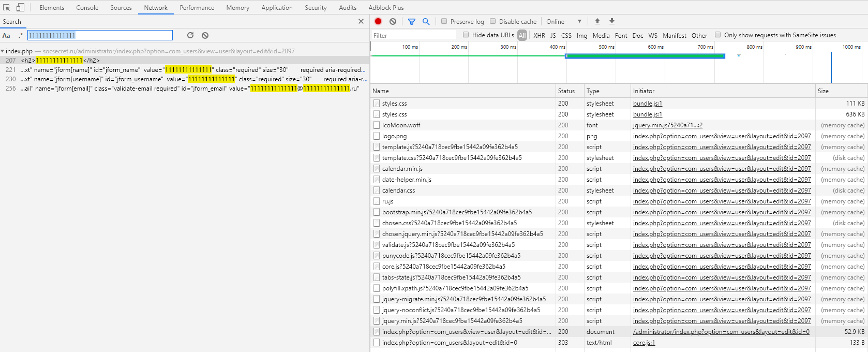The image size is (868, 352).
Task: Click the network search magnifier icon
Action: pos(426,21)
